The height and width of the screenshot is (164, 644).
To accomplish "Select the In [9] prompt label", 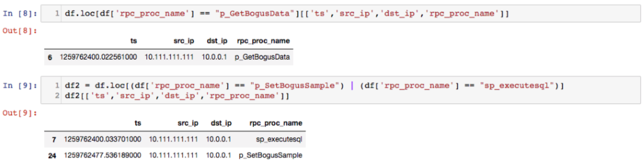I will tap(20, 86).
